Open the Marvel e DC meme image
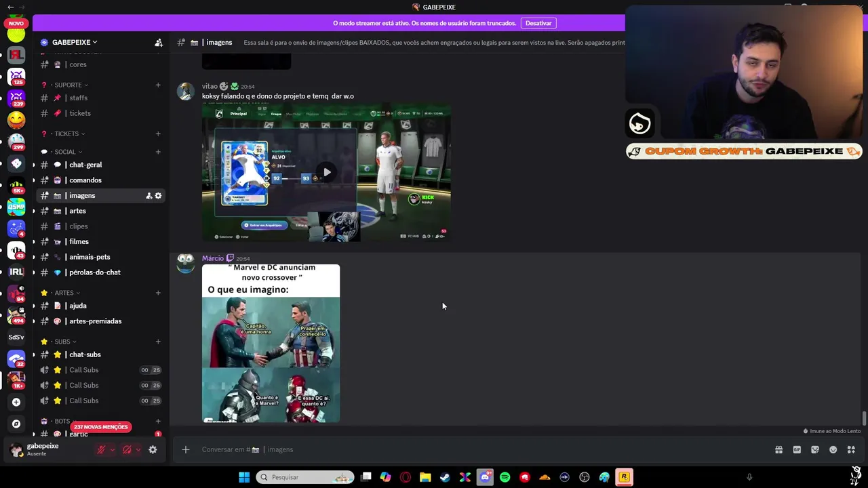This screenshot has height=488, width=868. 271,343
